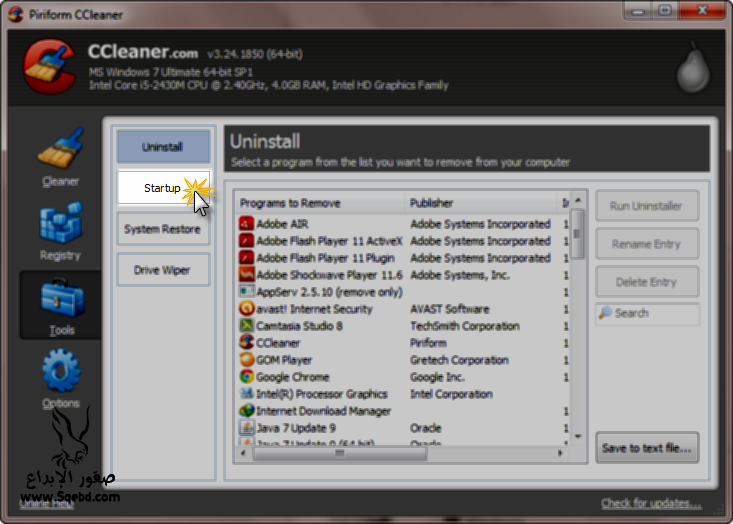Image resolution: width=733 pixels, height=524 pixels.
Task: Click the Google Chrome icon in list
Action: [247, 377]
